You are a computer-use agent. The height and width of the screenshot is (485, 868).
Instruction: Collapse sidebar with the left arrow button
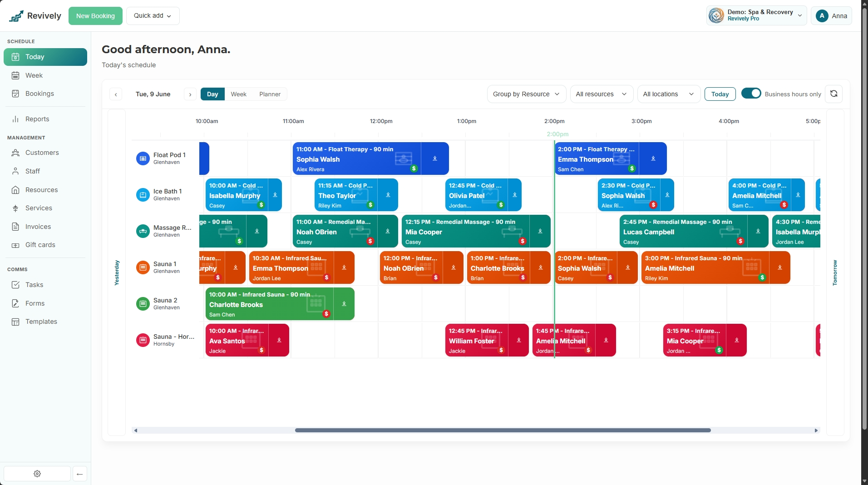[80, 474]
